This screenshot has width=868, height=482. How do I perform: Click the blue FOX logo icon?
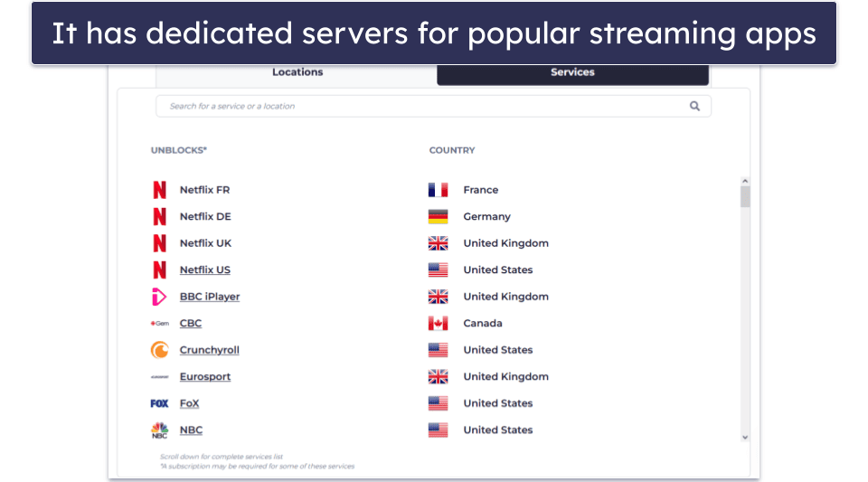click(x=159, y=403)
